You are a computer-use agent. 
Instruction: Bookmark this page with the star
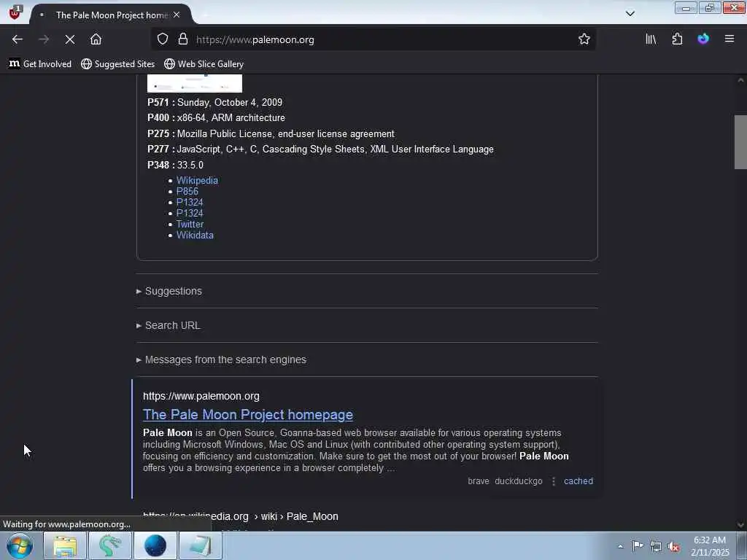pyautogui.click(x=584, y=39)
